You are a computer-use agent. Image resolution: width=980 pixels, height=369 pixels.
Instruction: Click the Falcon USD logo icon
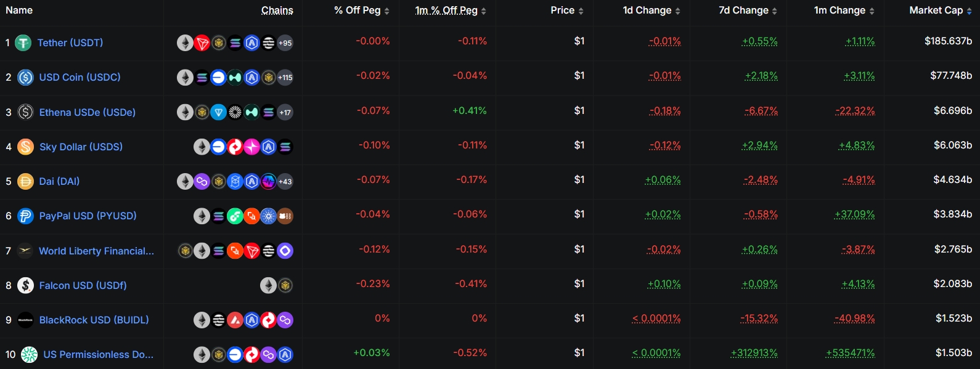[x=25, y=285]
